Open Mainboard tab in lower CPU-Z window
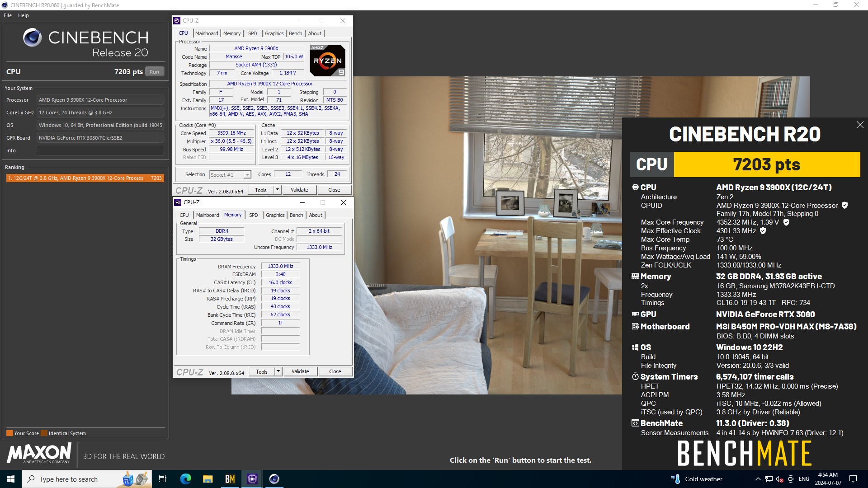Screen dimensions: 868x488 (208, 215)
